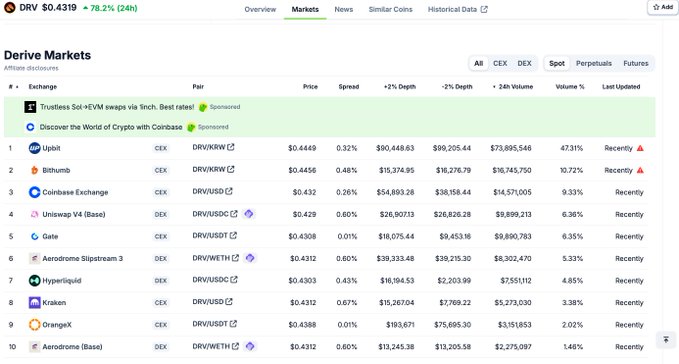
Task: Click OrangeX exchange logo
Action: [34, 325]
